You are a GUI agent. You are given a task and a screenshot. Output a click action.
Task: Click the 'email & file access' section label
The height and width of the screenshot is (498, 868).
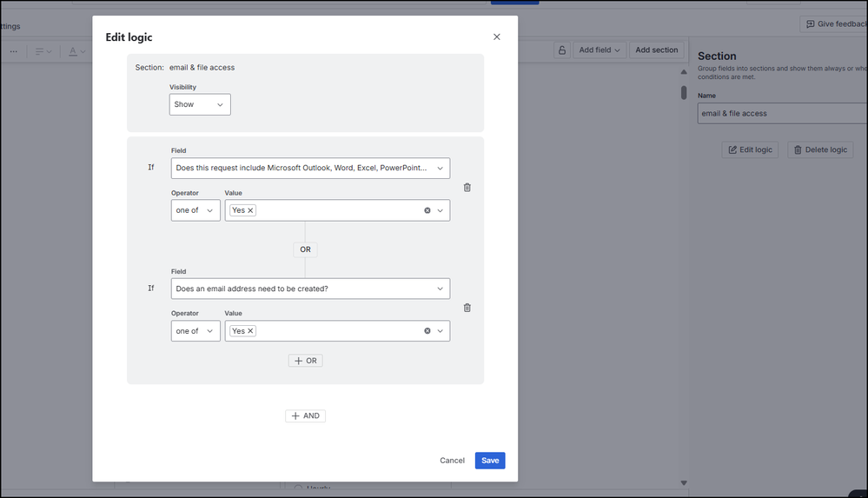pyautogui.click(x=202, y=68)
